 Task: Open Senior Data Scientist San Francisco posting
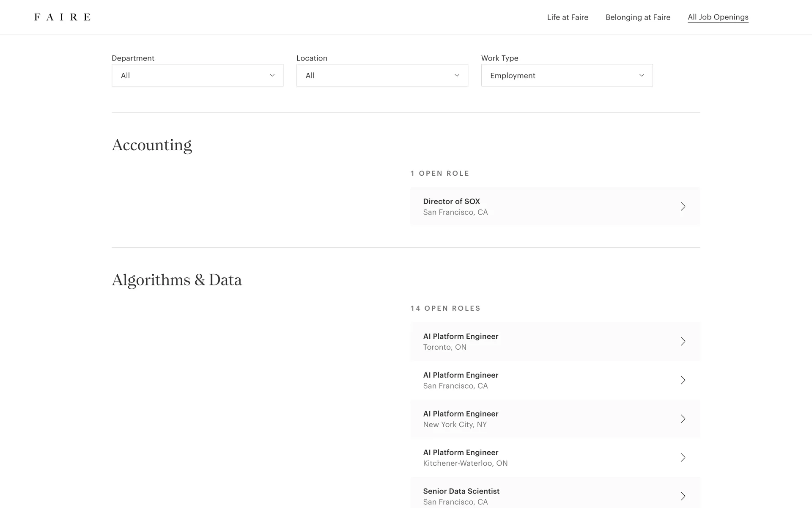[461, 491]
